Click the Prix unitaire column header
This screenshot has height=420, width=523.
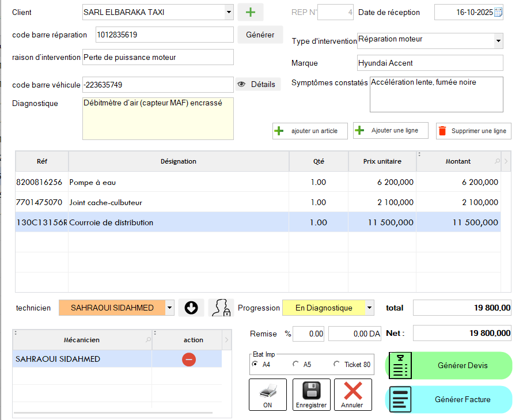click(x=382, y=162)
